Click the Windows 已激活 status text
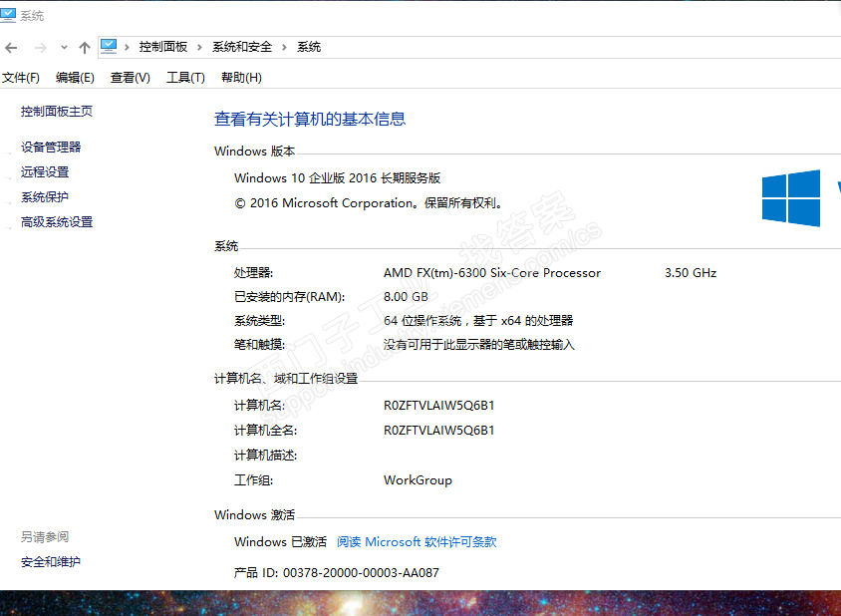 click(281, 542)
